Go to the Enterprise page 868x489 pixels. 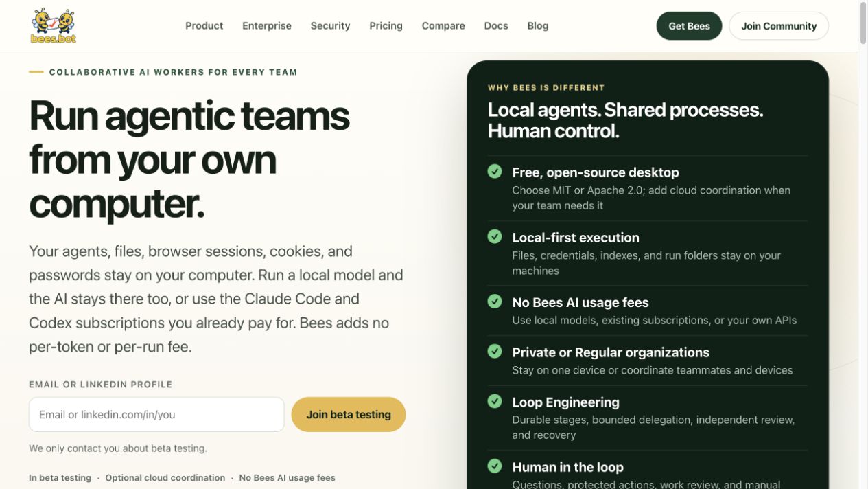click(267, 25)
